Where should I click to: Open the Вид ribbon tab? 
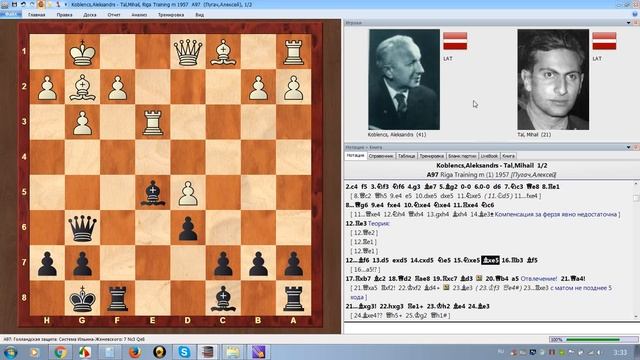(x=199, y=15)
